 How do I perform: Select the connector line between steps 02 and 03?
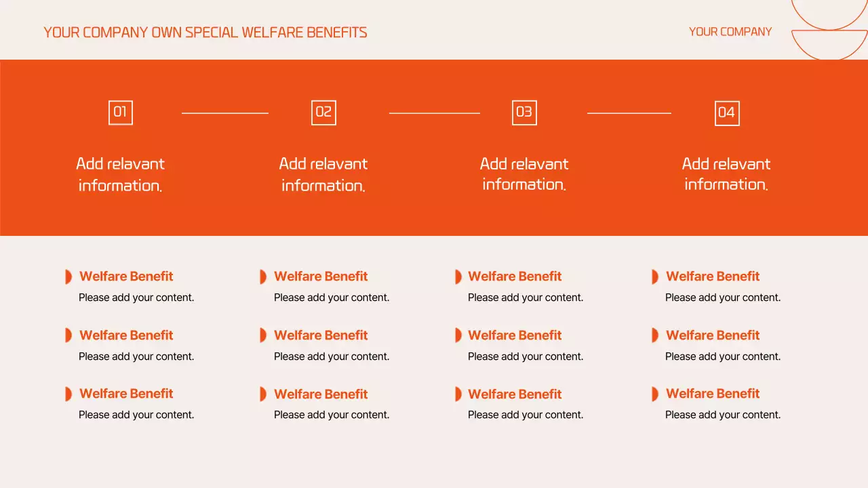[x=435, y=113]
